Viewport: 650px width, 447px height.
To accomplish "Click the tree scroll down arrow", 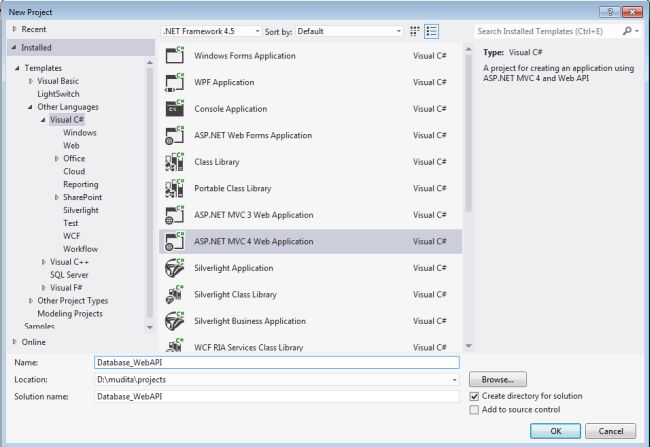I will (x=150, y=328).
